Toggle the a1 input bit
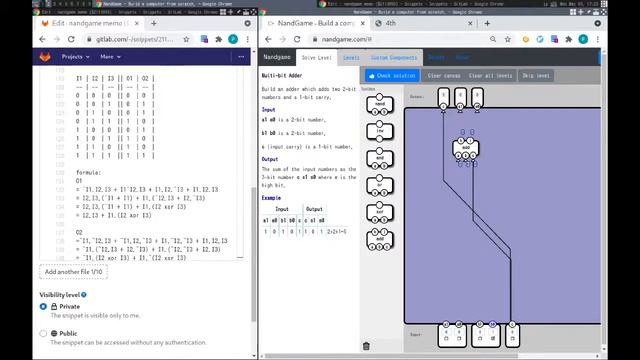 click(x=446, y=338)
